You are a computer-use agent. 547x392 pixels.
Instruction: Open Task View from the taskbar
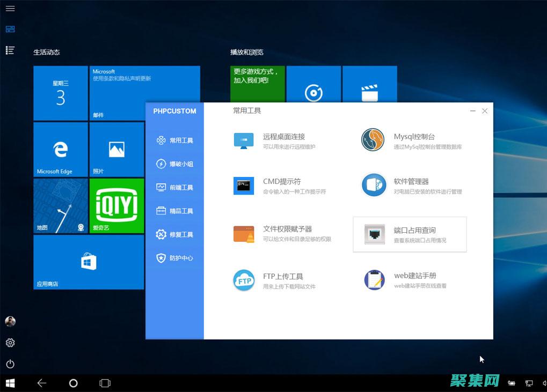pos(105,383)
